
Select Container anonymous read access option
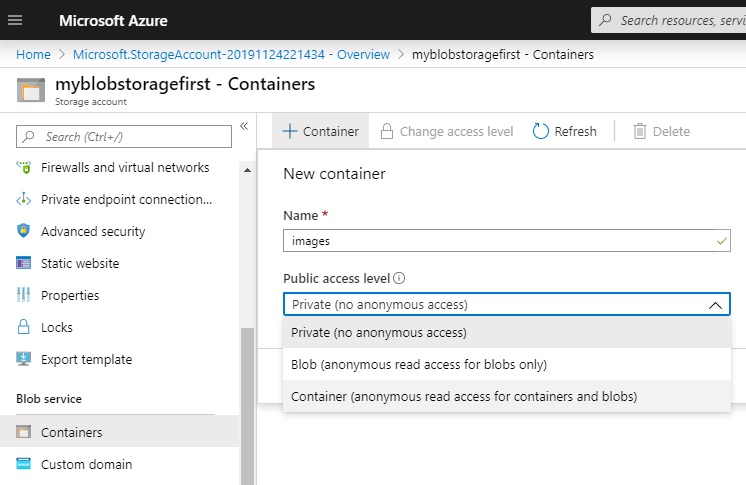click(x=507, y=396)
